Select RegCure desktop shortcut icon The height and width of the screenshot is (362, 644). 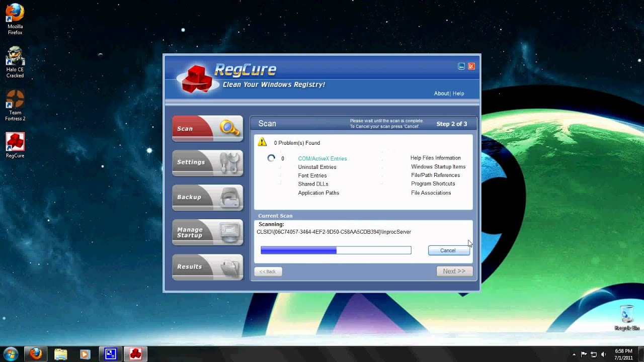coord(15,146)
